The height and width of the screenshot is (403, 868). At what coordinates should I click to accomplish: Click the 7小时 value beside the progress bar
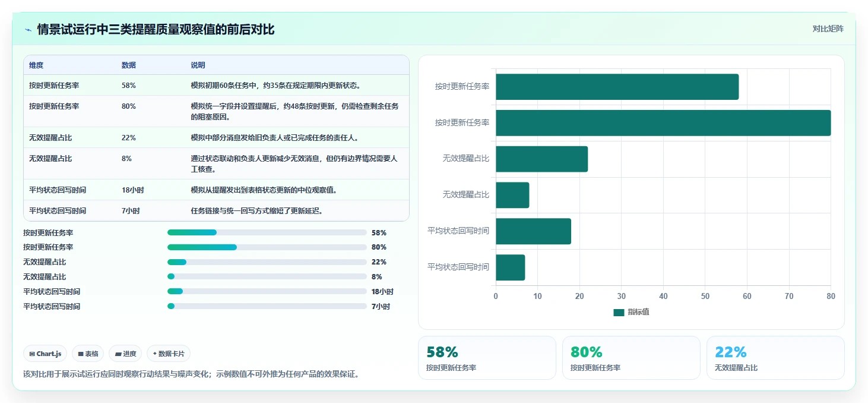pyautogui.click(x=381, y=306)
